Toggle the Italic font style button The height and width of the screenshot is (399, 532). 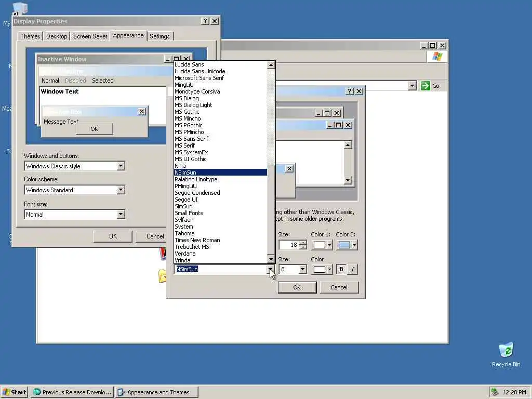[x=353, y=270]
